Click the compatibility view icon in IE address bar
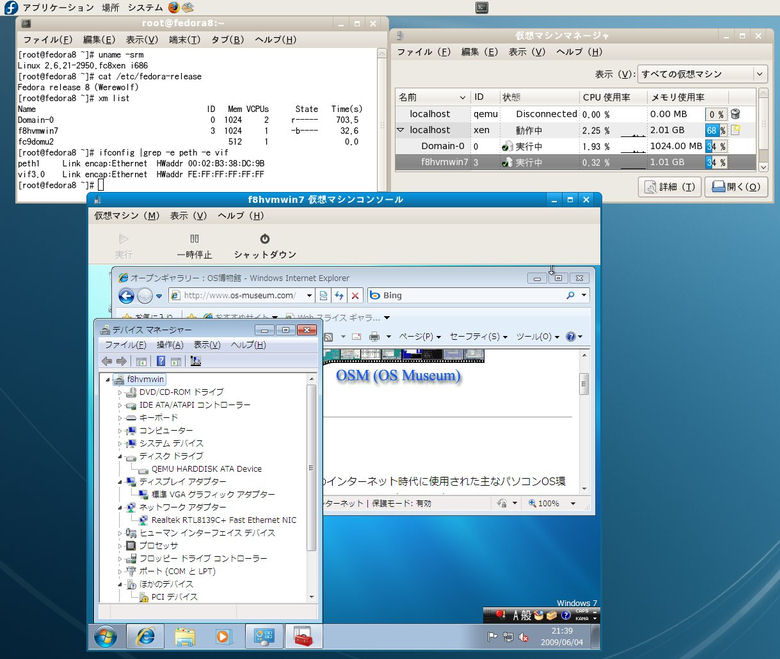The image size is (780, 659). coord(323,295)
